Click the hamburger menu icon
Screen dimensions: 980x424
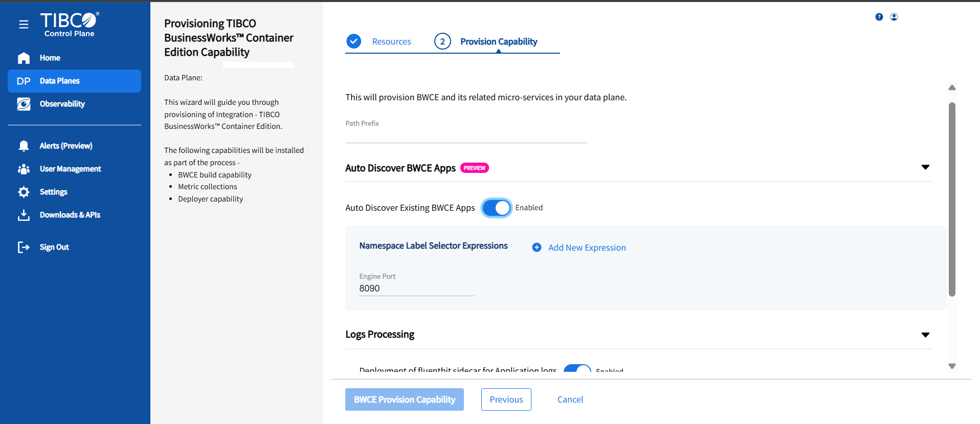point(24,25)
